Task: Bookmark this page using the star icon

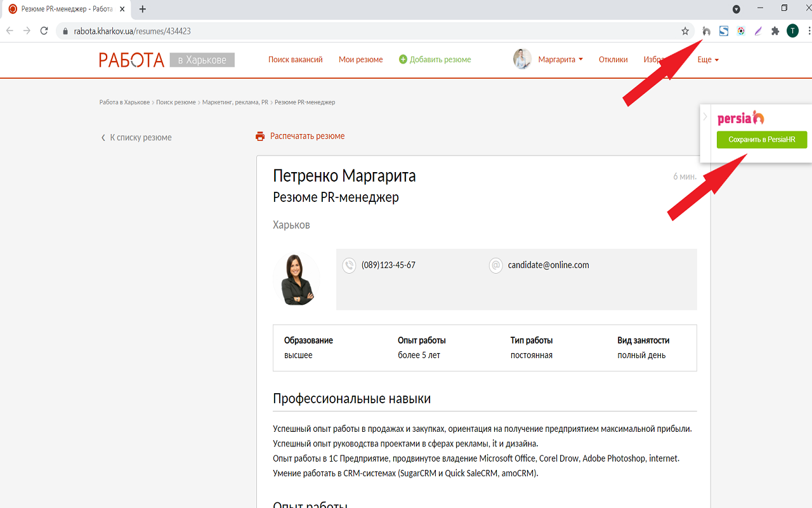Action: tap(686, 30)
